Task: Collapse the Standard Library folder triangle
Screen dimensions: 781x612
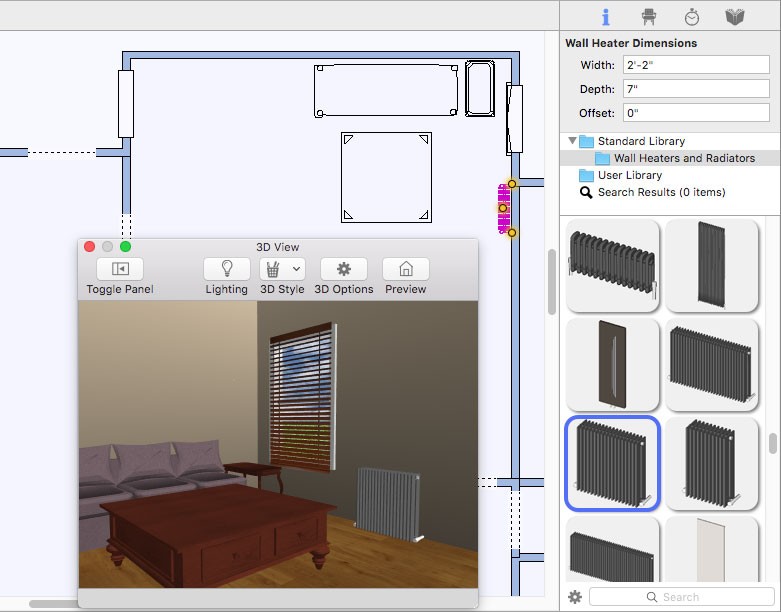Action: pyautogui.click(x=572, y=141)
